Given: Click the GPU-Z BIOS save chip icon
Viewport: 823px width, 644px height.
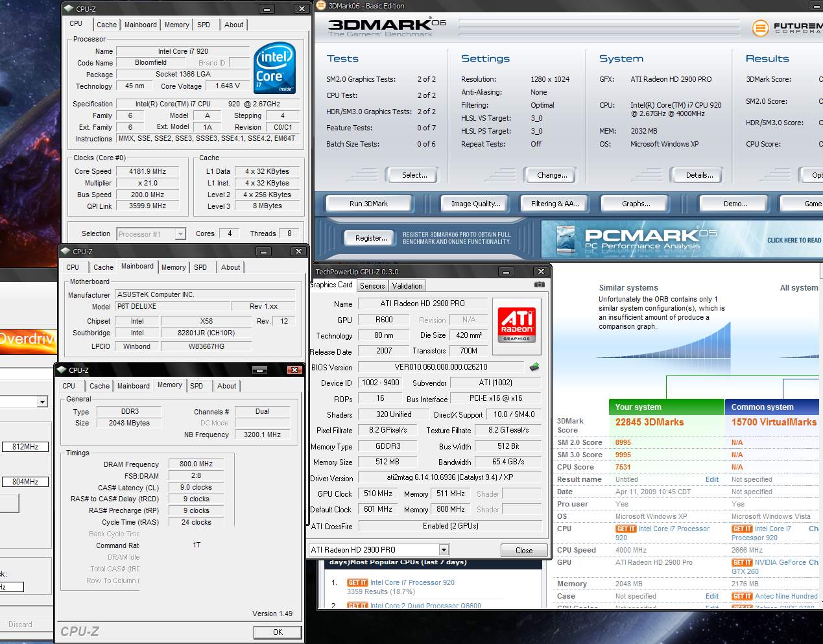Looking at the screenshot, I should [x=534, y=366].
